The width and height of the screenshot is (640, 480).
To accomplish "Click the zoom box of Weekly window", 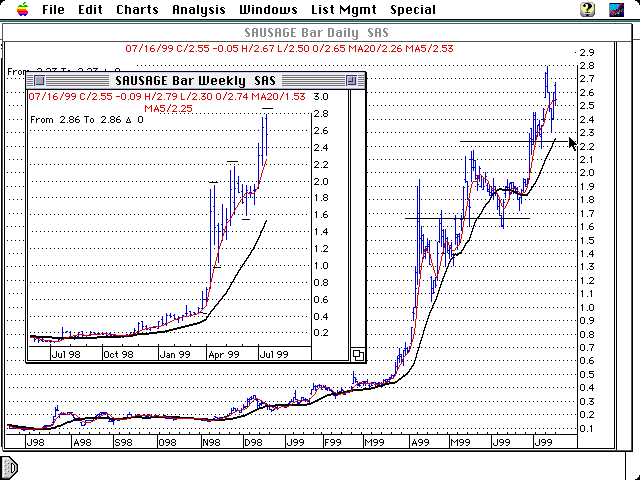I will [351, 79].
